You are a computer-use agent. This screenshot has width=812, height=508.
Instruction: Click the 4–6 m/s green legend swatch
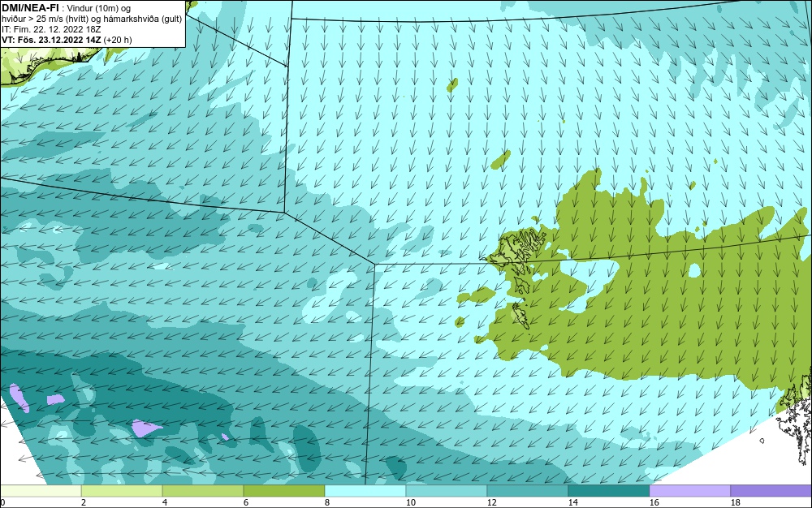(x=203, y=490)
